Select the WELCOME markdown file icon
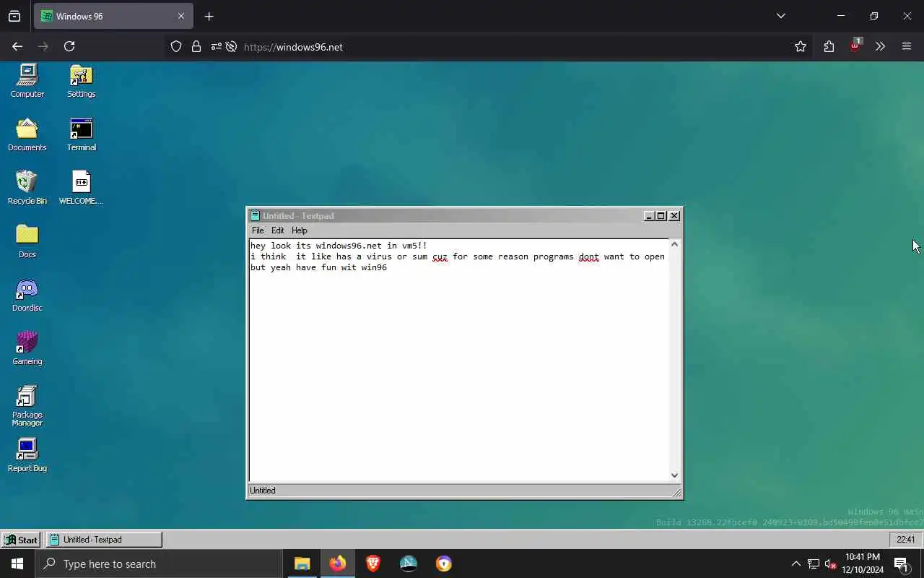Screen dimensions: 924x578 point(81,188)
